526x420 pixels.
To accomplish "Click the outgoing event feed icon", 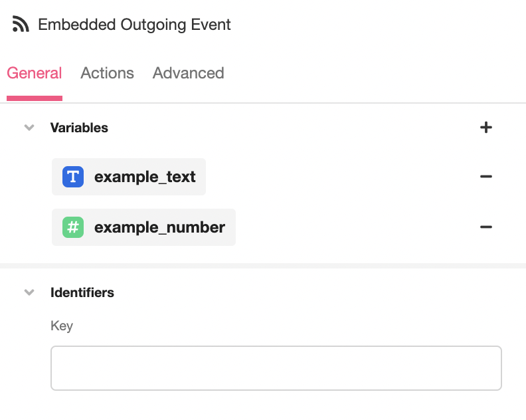I will point(21,24).
